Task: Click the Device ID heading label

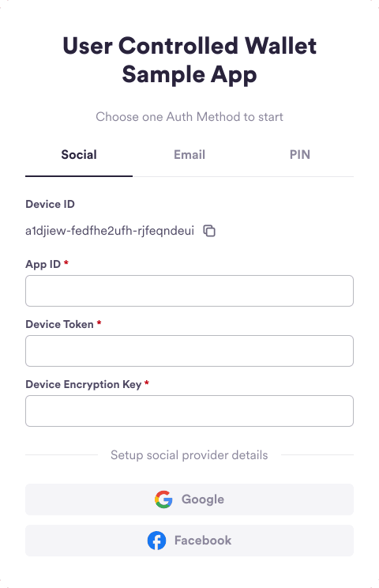Action: coord(51,204)
